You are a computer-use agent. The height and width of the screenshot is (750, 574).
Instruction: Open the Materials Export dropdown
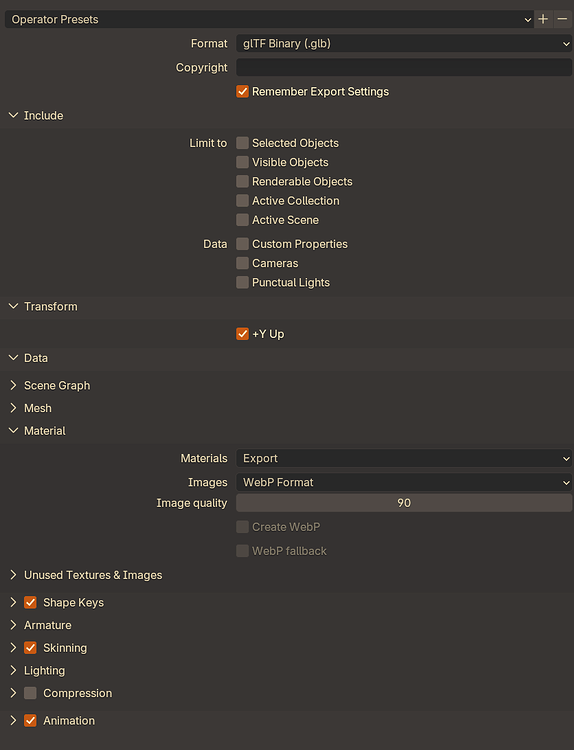(x=404, y=458)
